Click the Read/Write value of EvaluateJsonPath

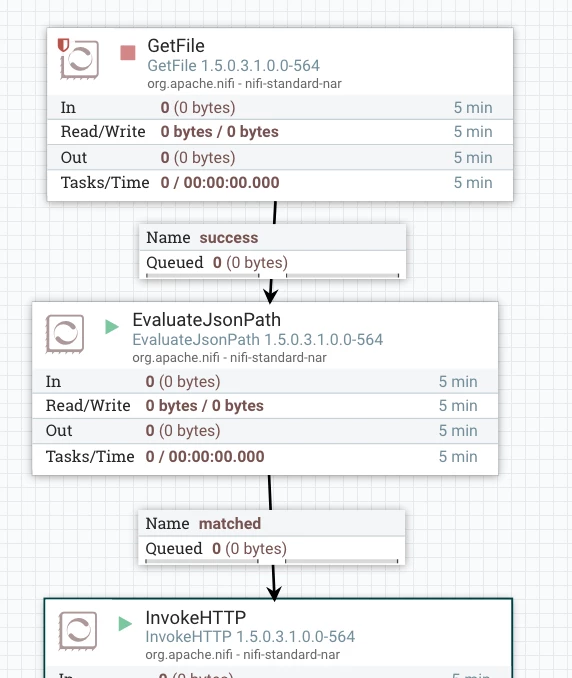click(205, 406)
